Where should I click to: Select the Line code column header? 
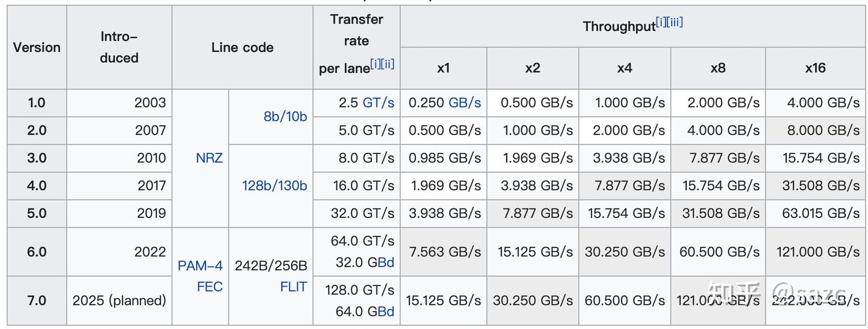pos(242,47)
